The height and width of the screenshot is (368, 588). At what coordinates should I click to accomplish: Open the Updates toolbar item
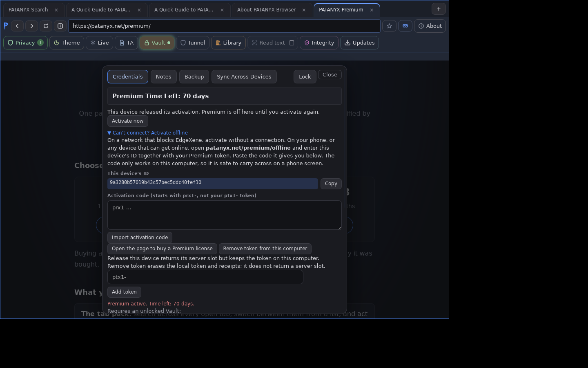[359, 43]
